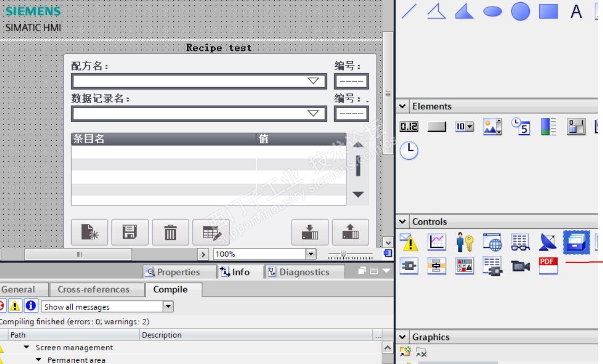
Task: Select the Camera view control
Action: 520,266
